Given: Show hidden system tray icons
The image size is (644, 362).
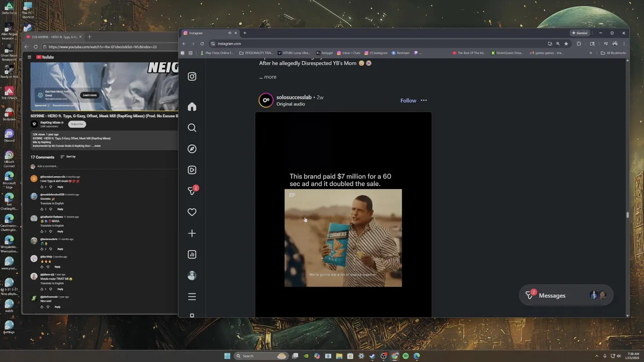Looking at the screenshot, I should click(x=597, y=356).
